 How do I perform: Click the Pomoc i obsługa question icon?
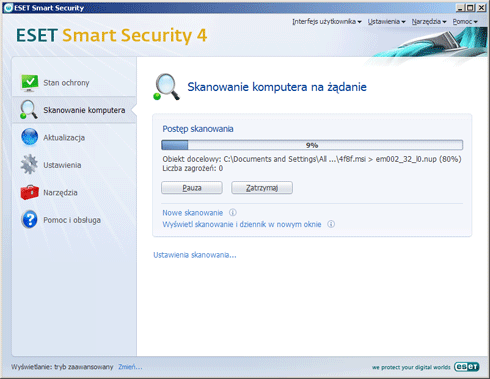tap(29, 220)
